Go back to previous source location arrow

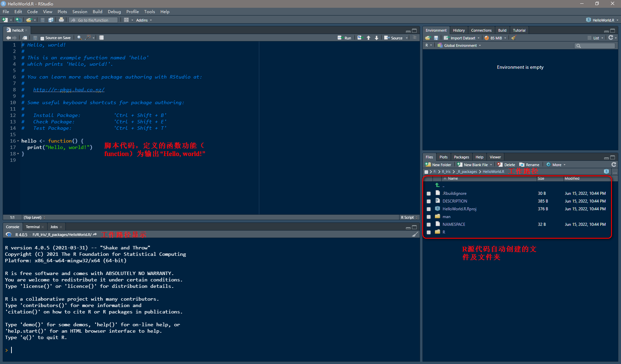pos(8,38)
